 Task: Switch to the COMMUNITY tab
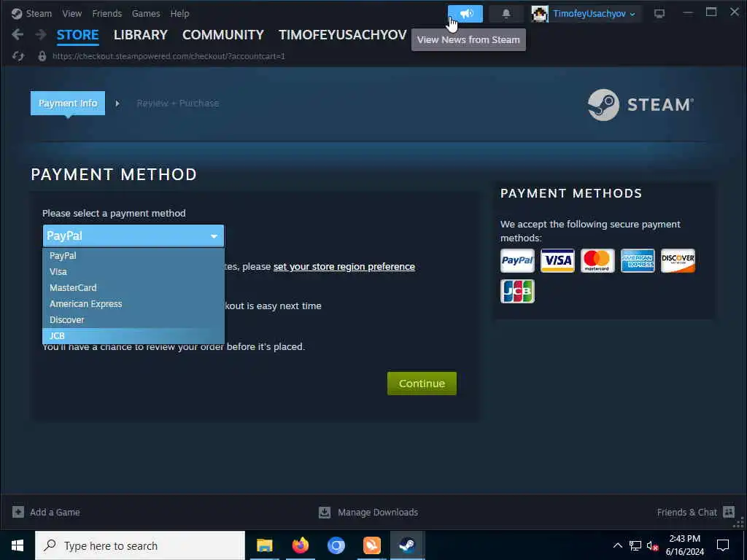click(223, 35)
